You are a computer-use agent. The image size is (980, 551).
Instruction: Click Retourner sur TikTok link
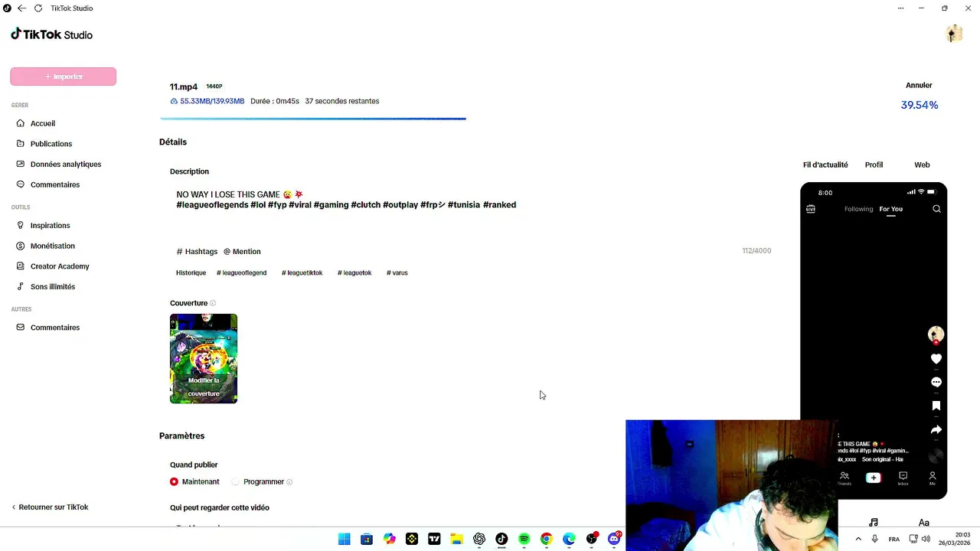coord(50,507)
